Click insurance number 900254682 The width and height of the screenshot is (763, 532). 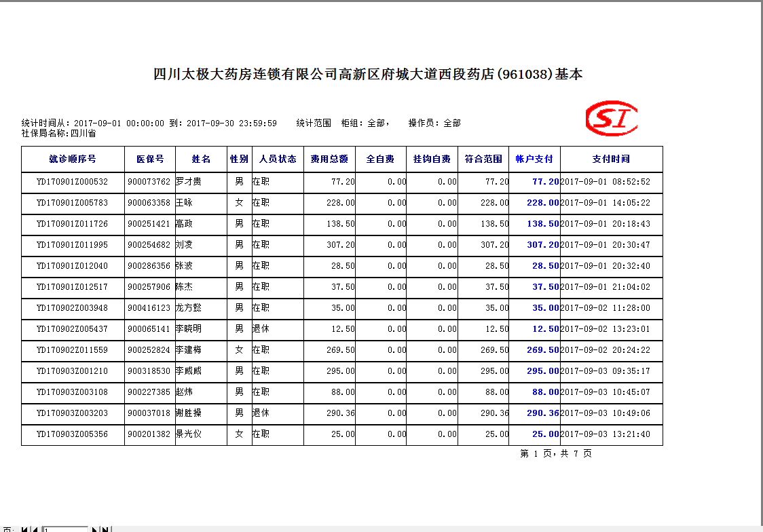(x=149, y=244)
